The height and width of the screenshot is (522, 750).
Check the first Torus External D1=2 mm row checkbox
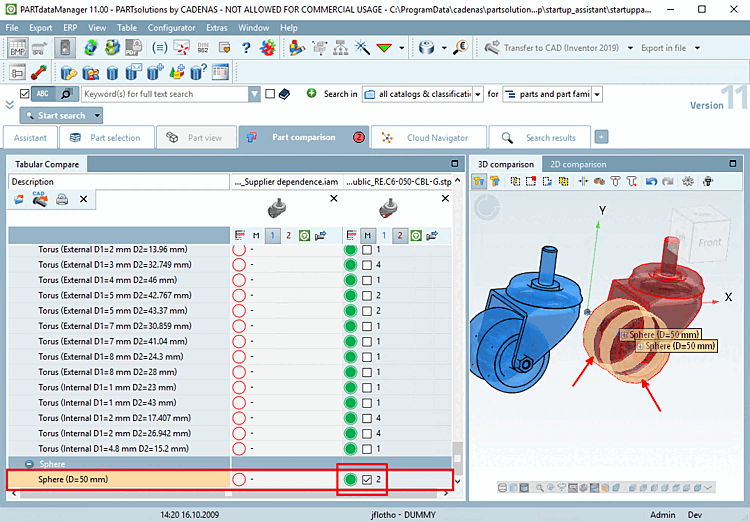(367, 249)
